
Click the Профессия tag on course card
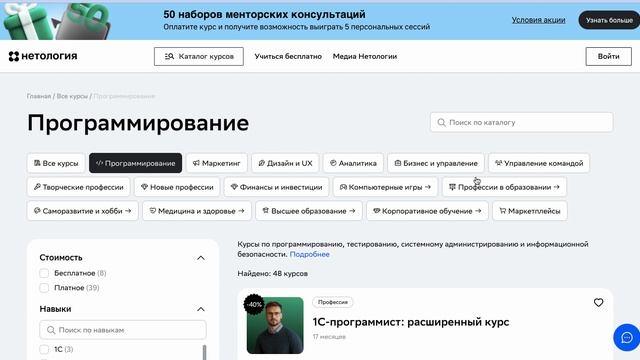click(x=333, y=302)
